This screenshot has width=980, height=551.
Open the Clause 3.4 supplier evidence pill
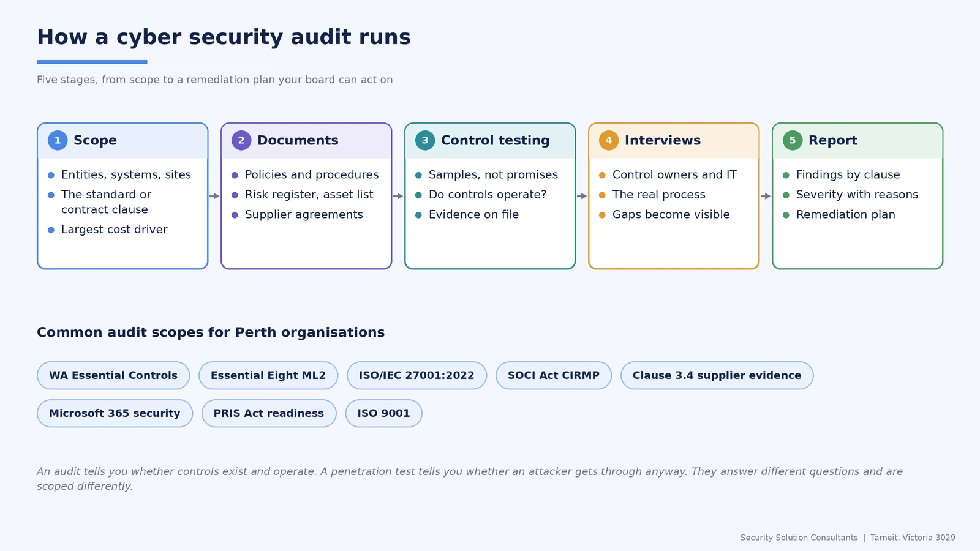click(717, 375)
